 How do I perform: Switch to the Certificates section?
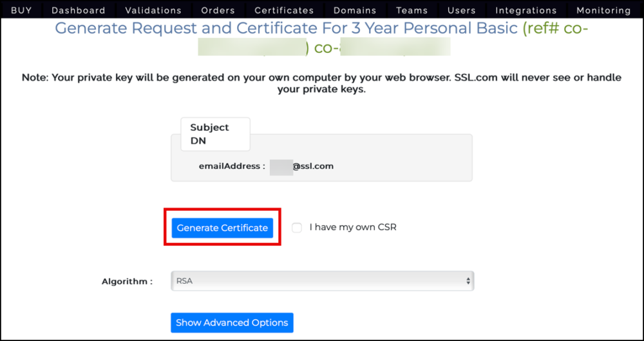click(x=284, y=10)
